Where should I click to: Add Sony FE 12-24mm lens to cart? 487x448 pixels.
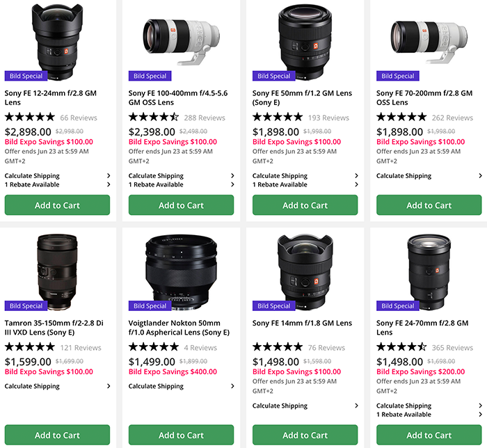tap(57, 205)
